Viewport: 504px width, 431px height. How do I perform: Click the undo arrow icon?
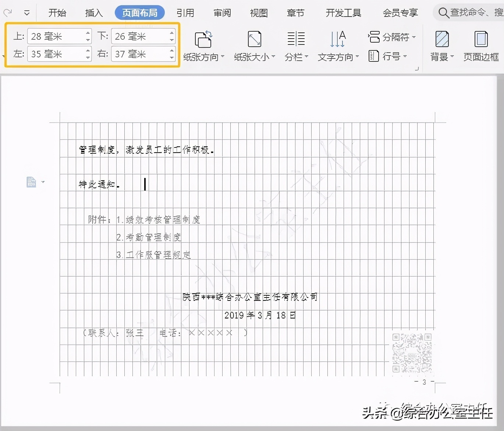[7, 12]
